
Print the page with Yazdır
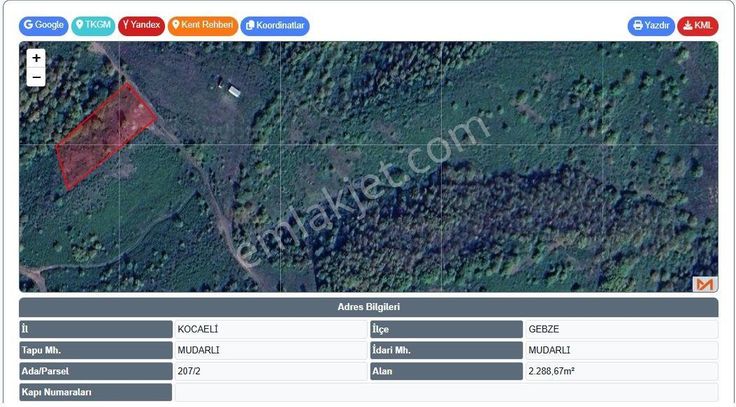(651, 26)
